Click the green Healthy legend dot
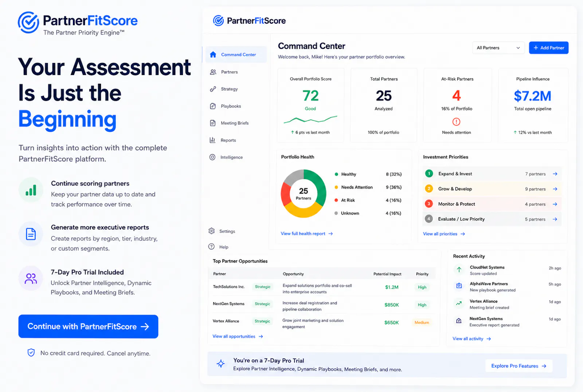This screenshot has height=392, width=583. pyautogui.click(x=336, y=174)
